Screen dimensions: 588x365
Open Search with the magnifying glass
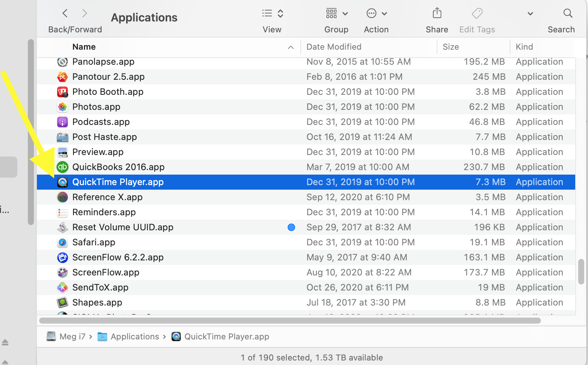pyautogui.click(x=568, y=14)
